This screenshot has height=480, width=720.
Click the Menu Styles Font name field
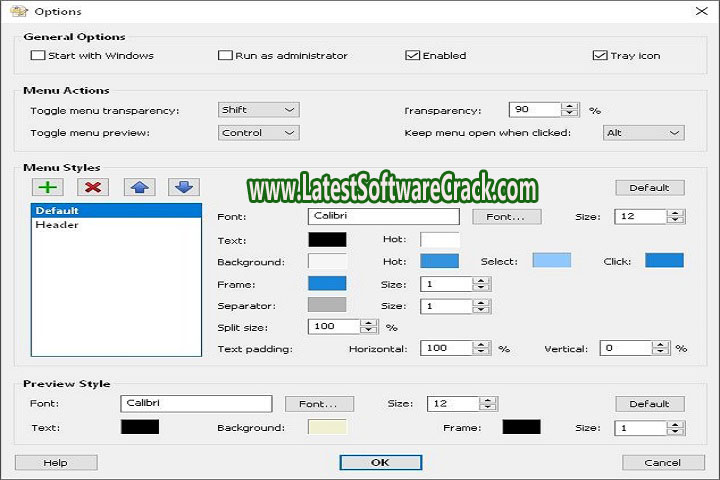point(383,216)
